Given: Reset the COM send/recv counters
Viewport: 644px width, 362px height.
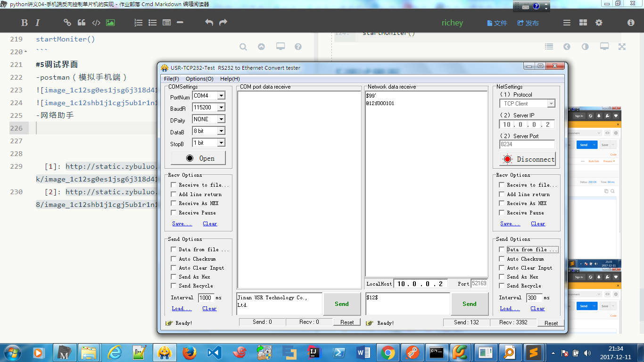Looking at the screenshot, I should click(x=347, y=322).
